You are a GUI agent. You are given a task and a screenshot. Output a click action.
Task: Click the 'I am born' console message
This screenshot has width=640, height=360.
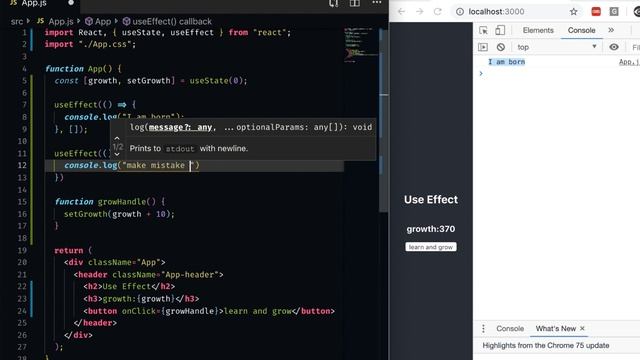click(507, 62)
